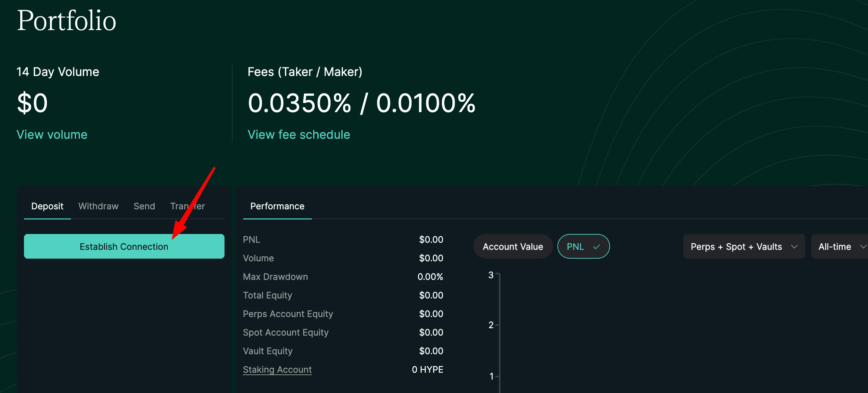
Task: Open the Performance tab
Action: point(277,206)
